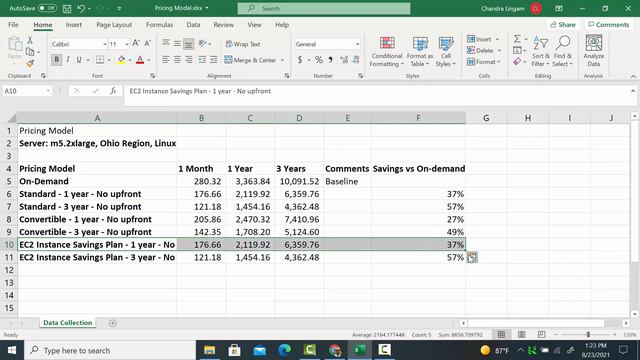The height and width of the screenshot is (360, 640).
Task: Click Analyze Data icon
Action: 593,51
